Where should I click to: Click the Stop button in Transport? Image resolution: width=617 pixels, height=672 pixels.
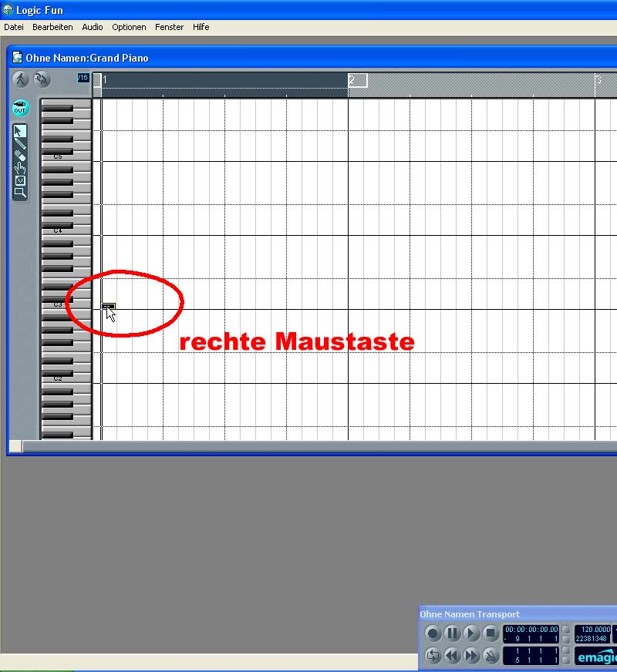491,633
